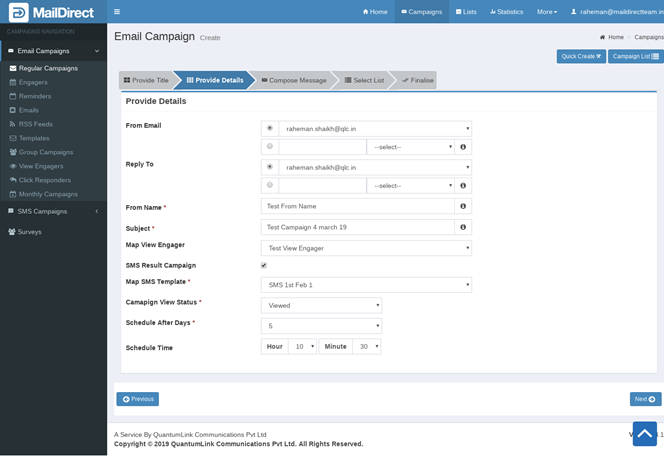Click into the Subject input field
This screenshot has height=456, width=664.
coord(357,227)
